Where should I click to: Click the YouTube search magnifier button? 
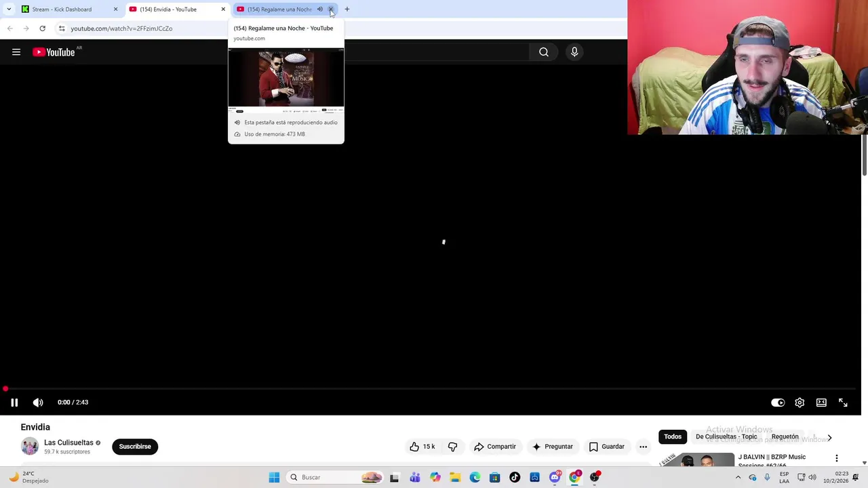pyautogui.click(x=544, y=52)
